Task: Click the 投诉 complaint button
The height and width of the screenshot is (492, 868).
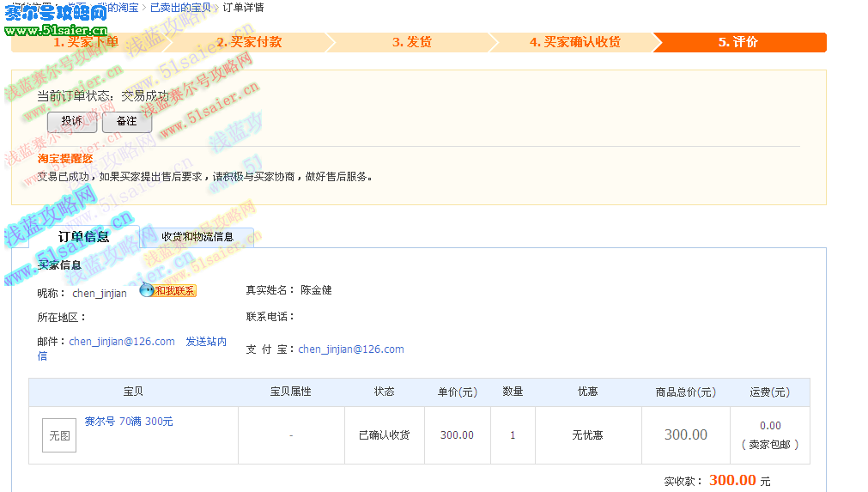Action: [x=72, y=122]
